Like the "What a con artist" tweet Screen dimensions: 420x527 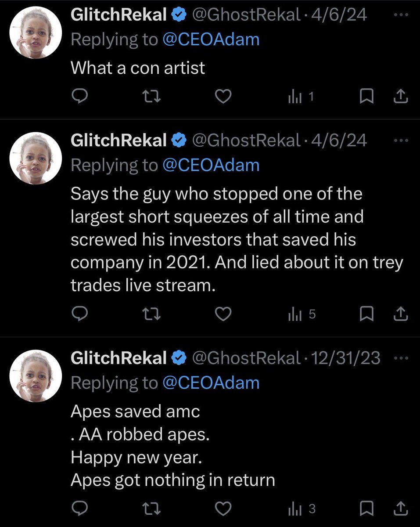(x=223, y=97)
